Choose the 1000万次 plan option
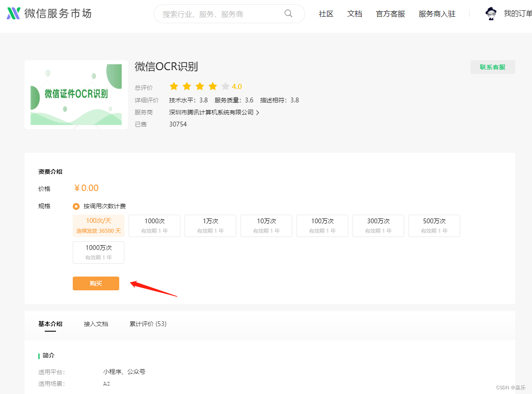 point(99,252)
